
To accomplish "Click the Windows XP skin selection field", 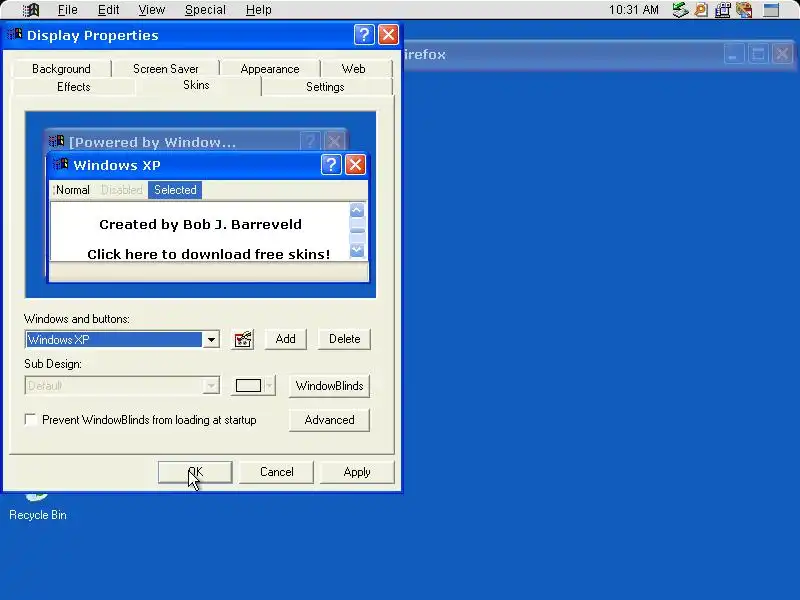I will pos(114,340).
